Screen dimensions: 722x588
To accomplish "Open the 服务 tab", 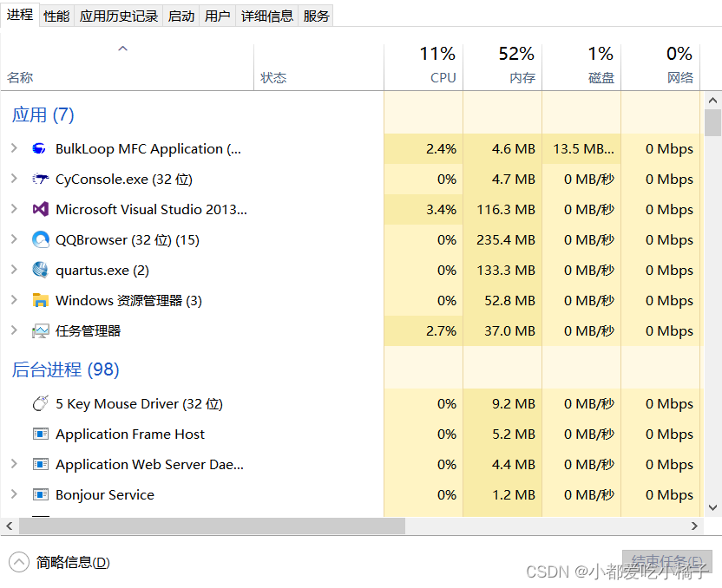I will [316, 16].
